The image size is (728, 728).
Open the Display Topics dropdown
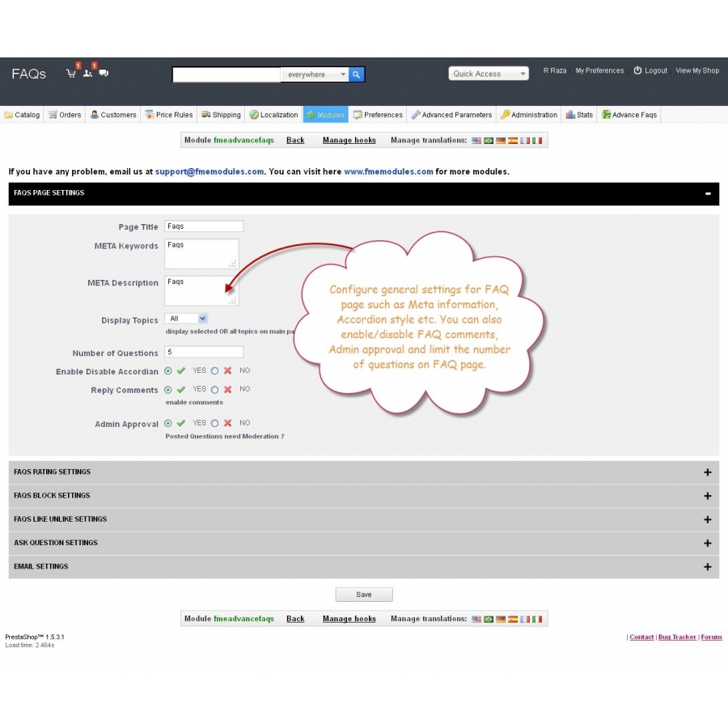(x=186, y=319)
